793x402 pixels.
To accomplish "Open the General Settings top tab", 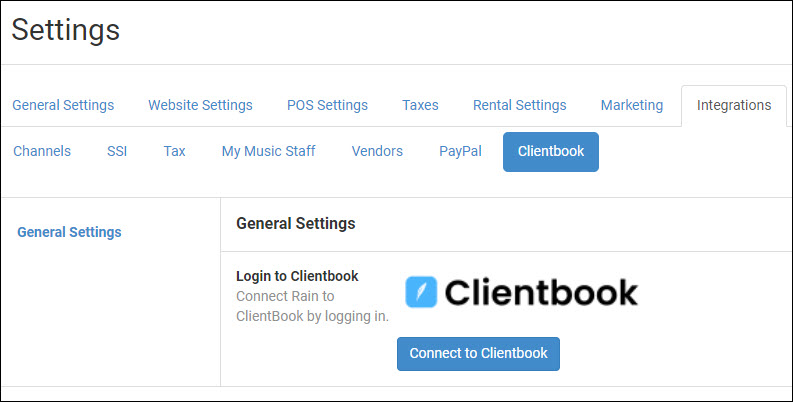I will pyautogui.click(x=63, y=105).
